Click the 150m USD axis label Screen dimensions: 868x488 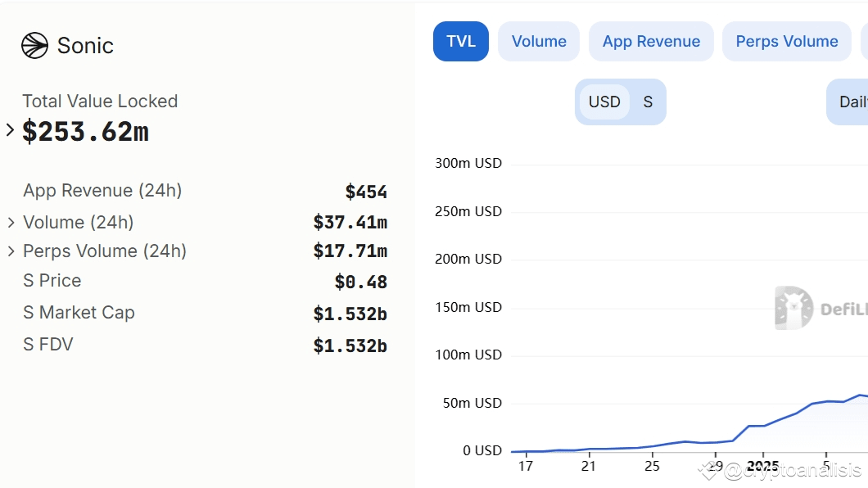(x=468, y=307)
